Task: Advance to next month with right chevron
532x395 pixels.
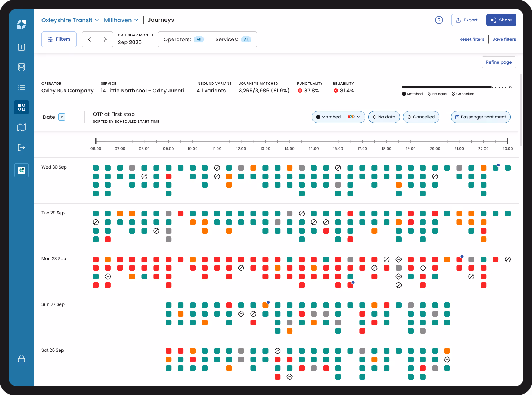Action: (x=105, y=39)
